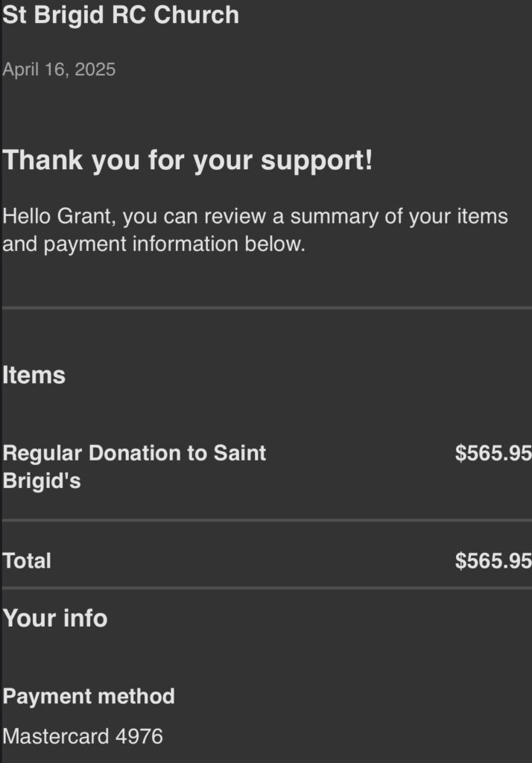
Task: Click the donation item price $565.95
Action: point(493,453)
